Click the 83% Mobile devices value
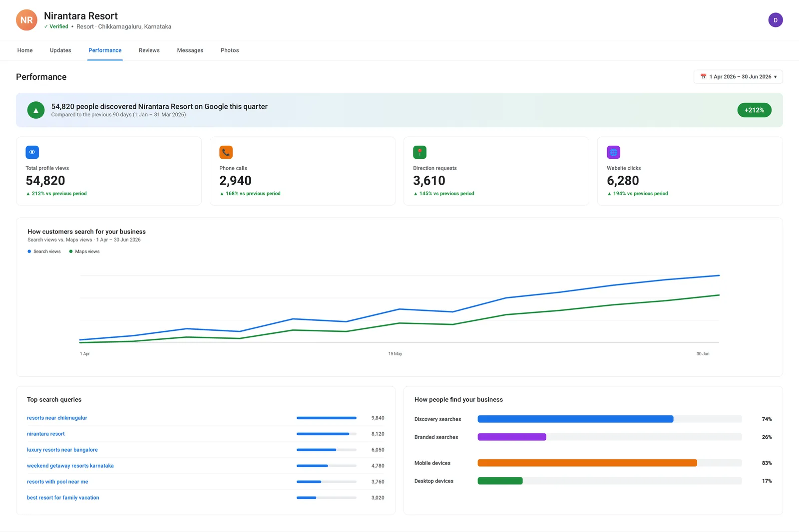This screenshot has width=799, height=532. point(767,463)
